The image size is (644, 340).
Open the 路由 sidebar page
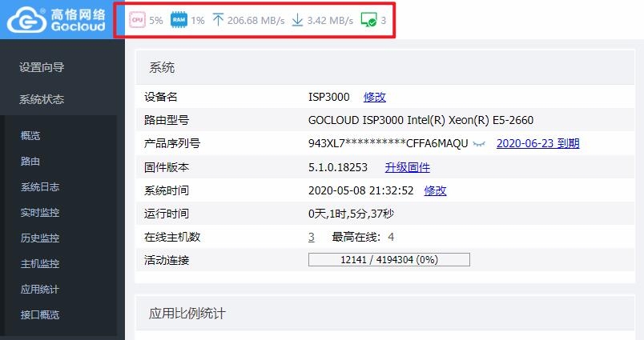30,161
